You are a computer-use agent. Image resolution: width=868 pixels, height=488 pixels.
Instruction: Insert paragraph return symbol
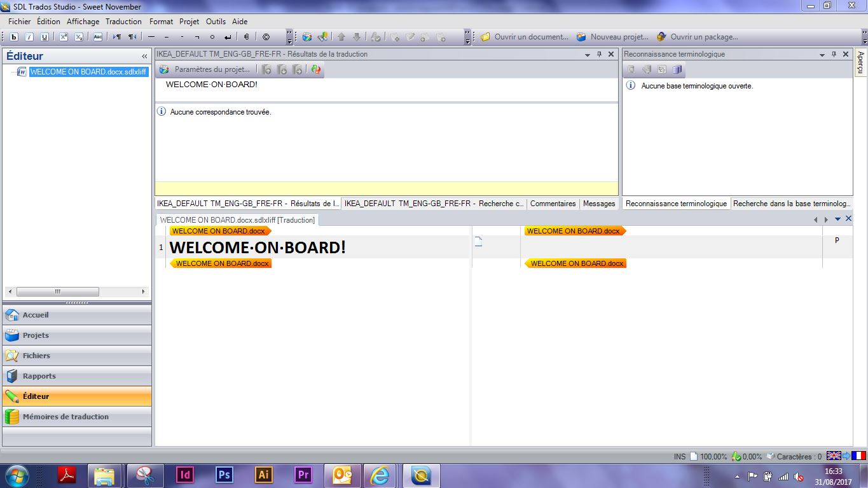pyautogui.click(x=228, y=37)
